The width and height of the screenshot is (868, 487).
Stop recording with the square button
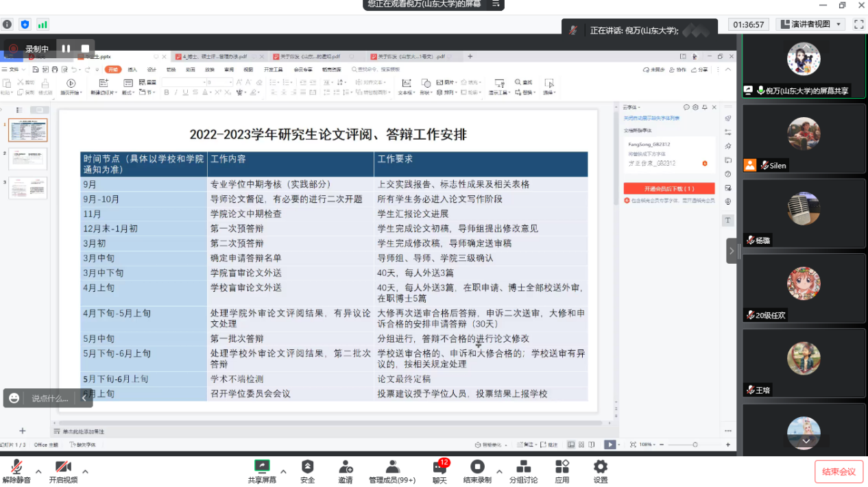[85, 49]
